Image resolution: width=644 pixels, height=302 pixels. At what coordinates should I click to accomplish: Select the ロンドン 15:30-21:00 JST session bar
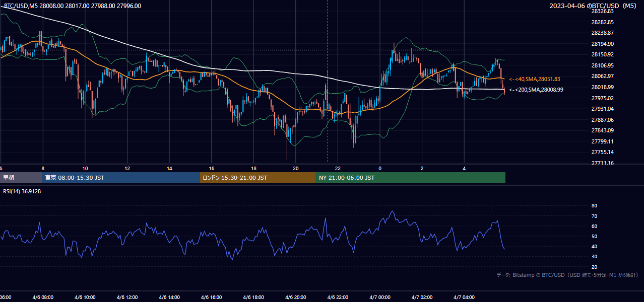point(258,178)
